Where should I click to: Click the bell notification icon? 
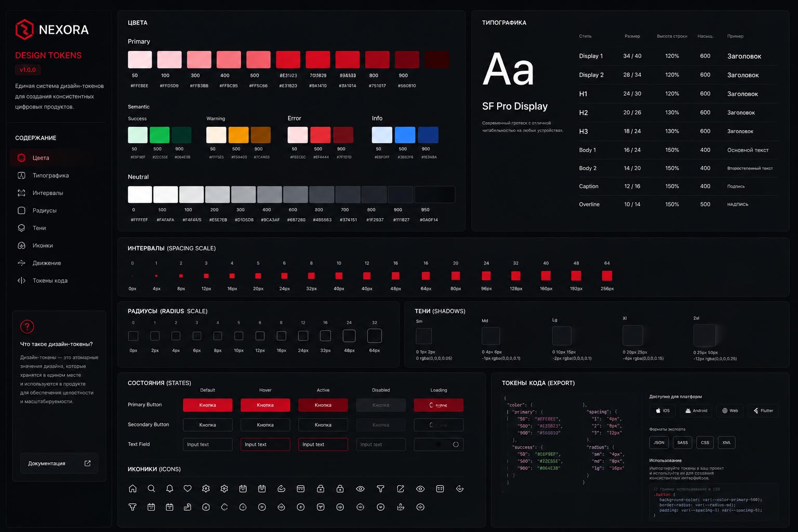169,488
